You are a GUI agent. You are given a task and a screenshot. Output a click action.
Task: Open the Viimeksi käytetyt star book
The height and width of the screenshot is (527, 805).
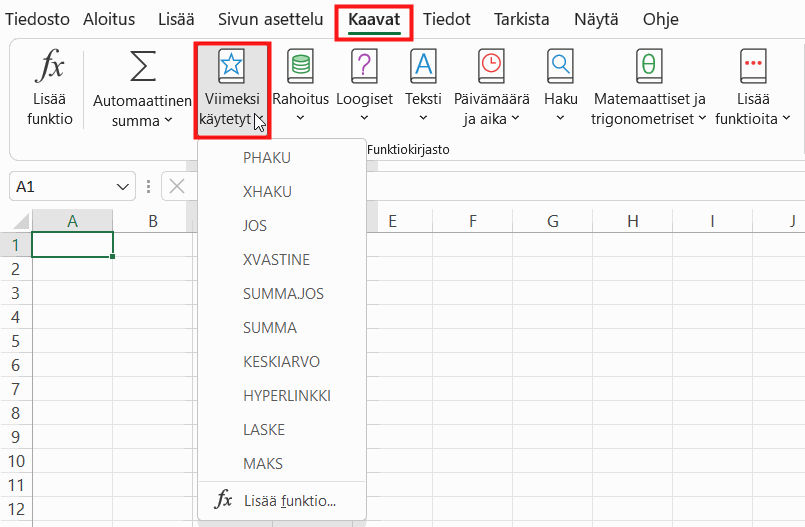point(231,66)
